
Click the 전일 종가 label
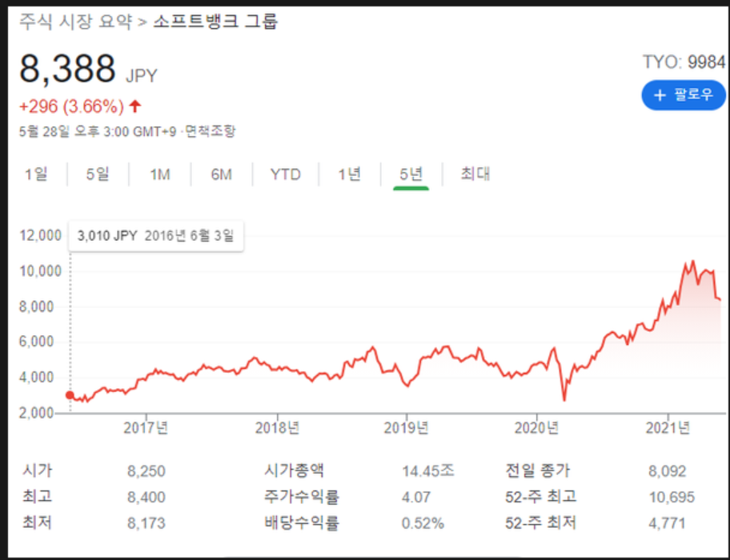click(x=538, y=470)
